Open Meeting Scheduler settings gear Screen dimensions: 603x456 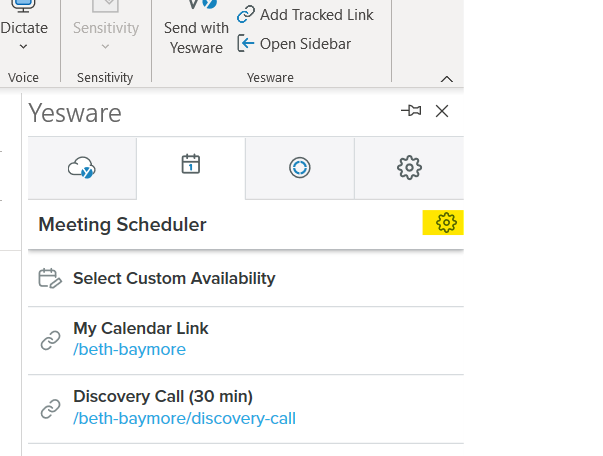click(446, 222)
